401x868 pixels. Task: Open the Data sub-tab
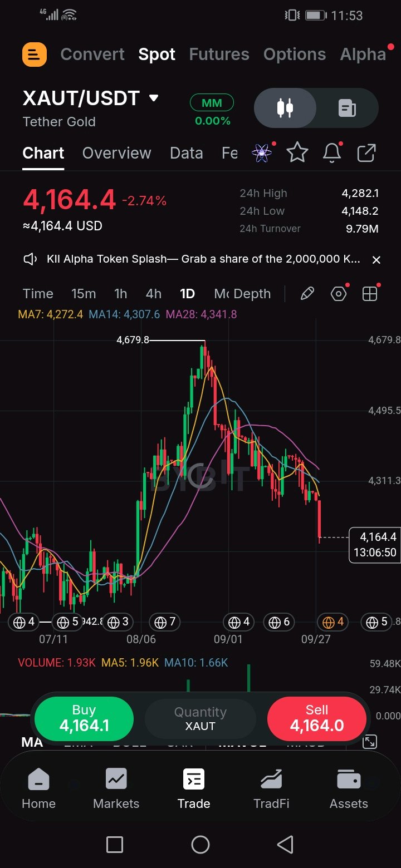tap(187, 153)
